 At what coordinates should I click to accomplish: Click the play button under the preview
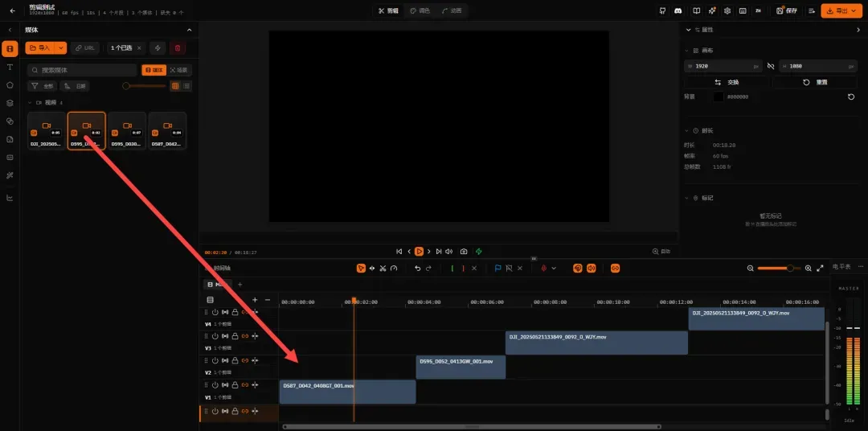[419, 252]
